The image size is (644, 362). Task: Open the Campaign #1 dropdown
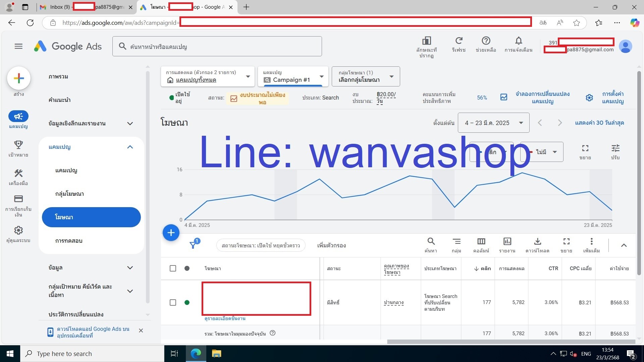click(293, 76)
